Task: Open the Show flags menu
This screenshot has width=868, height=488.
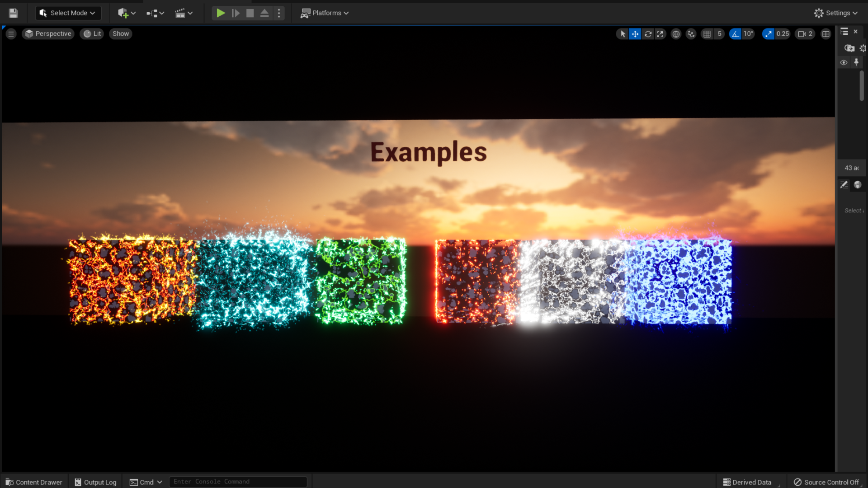Action: (x=121, y=34)
